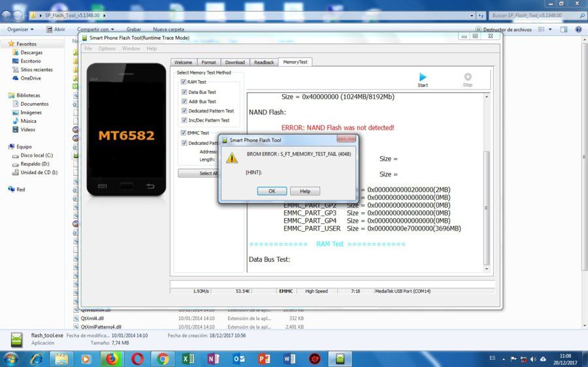Expand the Compartir con dropdown
The width and height of the screenshot is (588, 367).
point(95,29)
